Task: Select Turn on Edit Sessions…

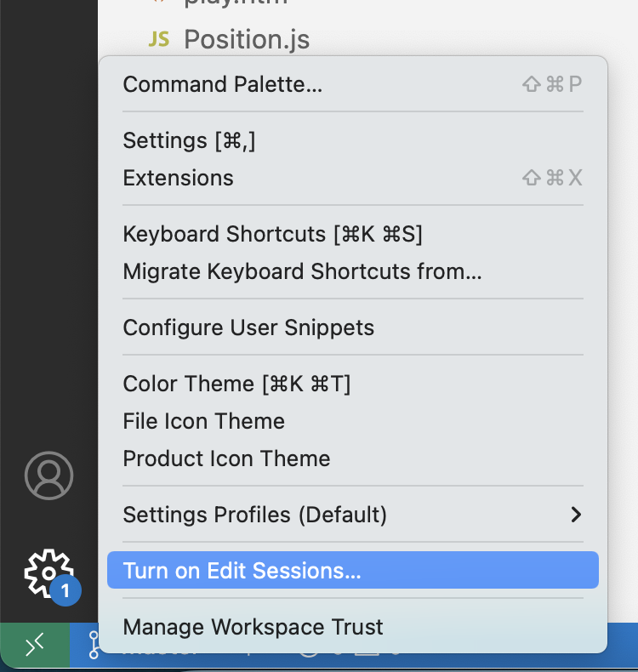Action: tap(353, 570)
